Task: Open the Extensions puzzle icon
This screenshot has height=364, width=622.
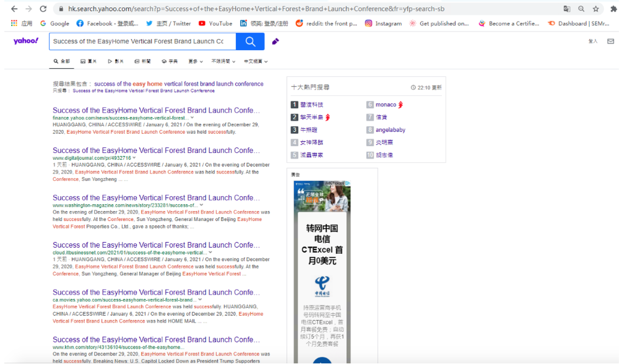Action: tap(611, 9)
